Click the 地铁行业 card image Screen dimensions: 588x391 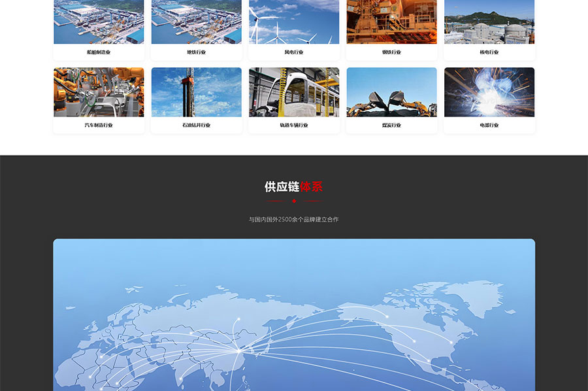click(197, 22)
